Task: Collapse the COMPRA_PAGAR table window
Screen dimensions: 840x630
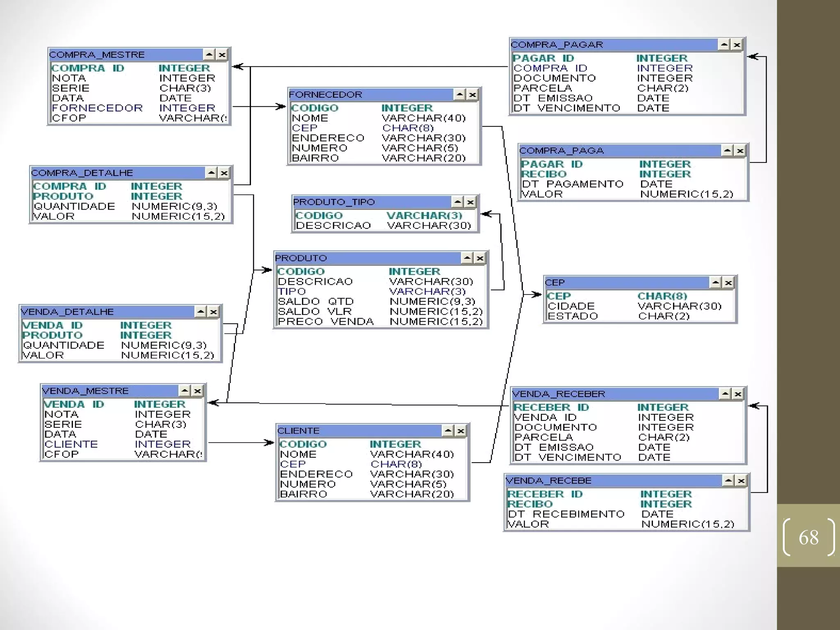Action: 724,45
